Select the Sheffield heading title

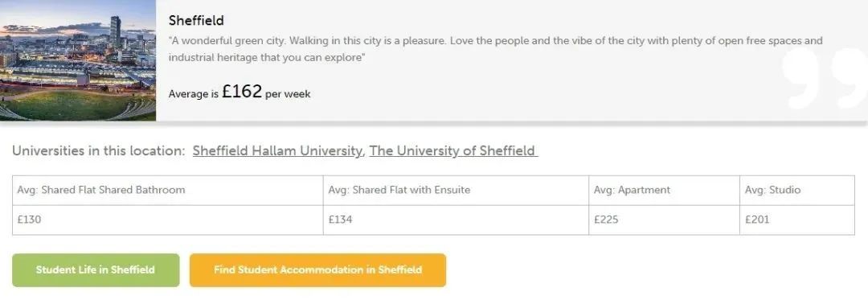pos(196,20)
